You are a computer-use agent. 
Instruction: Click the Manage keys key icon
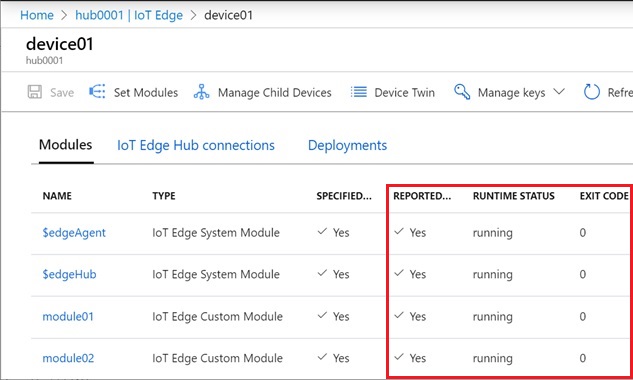[462, 92]
